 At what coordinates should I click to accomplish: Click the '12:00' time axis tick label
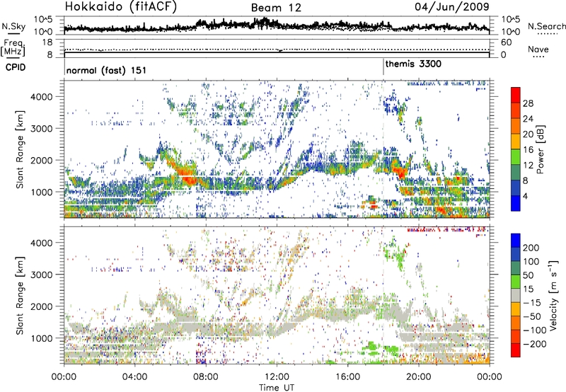pyautogui.click(x=277, y=377)
